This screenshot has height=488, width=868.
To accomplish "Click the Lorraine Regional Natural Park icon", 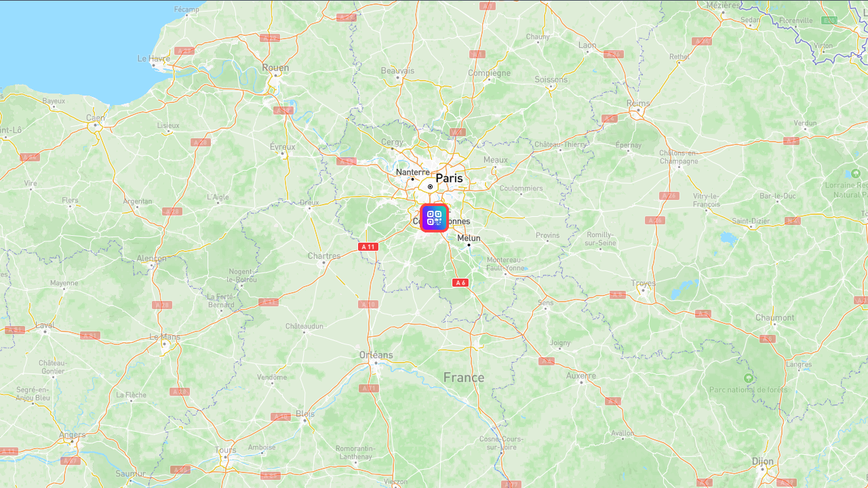I will [855, 174].
